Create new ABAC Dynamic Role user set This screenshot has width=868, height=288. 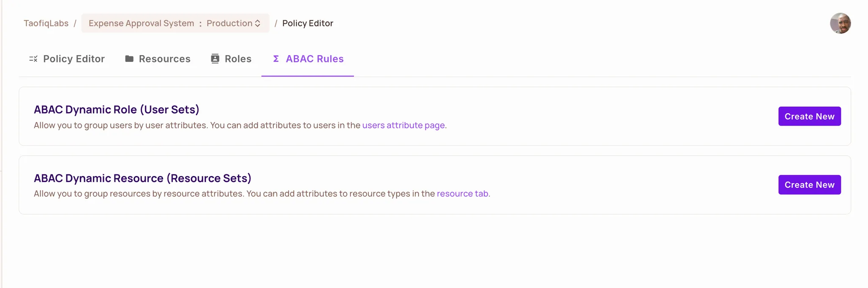(809, 116)
